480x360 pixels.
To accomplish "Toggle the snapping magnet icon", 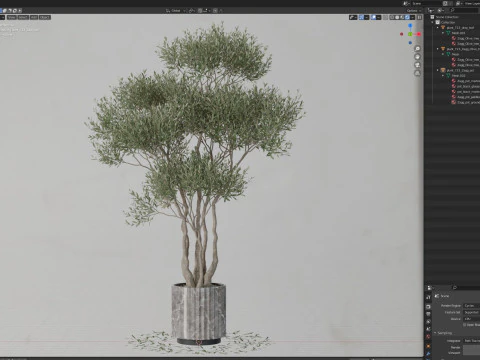I will pyautogui.click(x=200, y=11).
